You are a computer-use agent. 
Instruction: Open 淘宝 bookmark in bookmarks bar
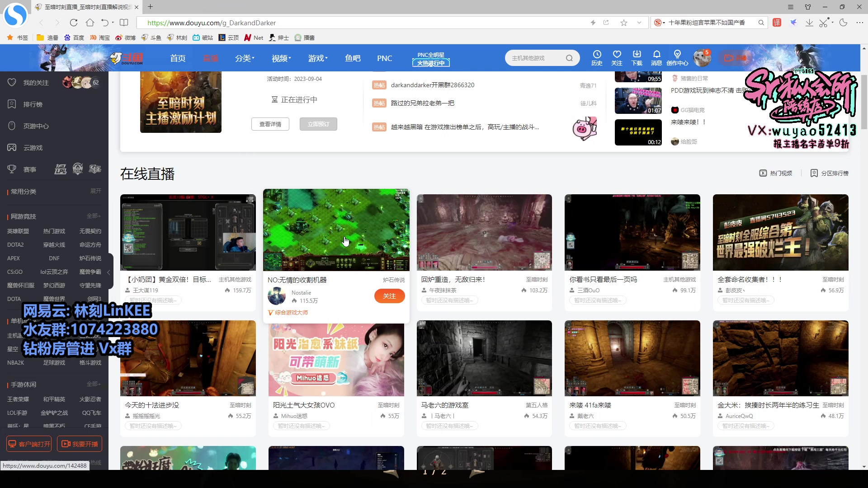pyautogui.click(x=99, y=38)
